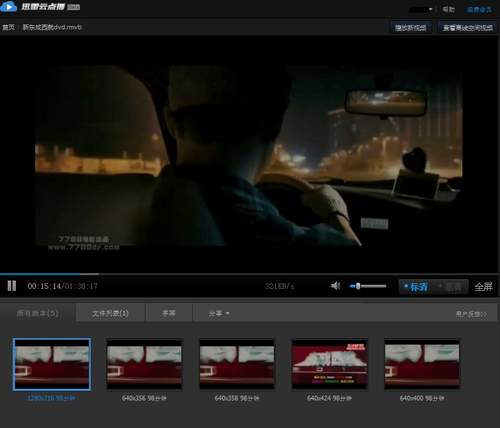
Task: Open the 用户反馈 feedback link
Action: (x=471, y=314)
